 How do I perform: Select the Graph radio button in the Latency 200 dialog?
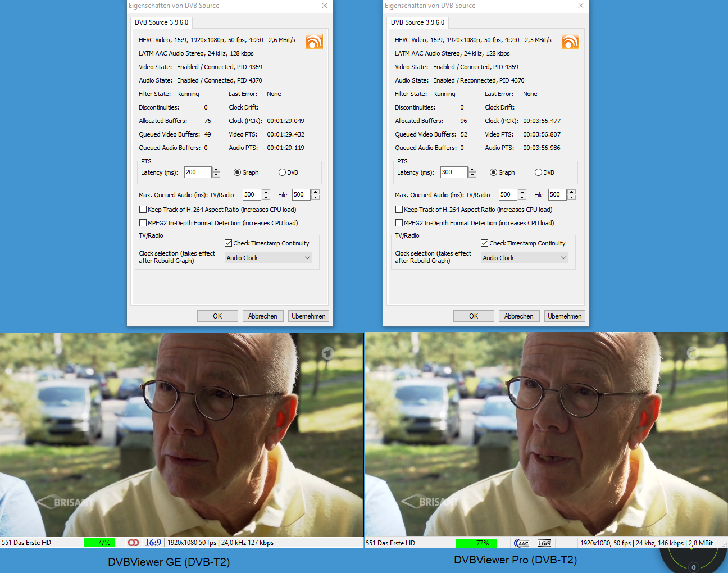(x=237, y=172)
